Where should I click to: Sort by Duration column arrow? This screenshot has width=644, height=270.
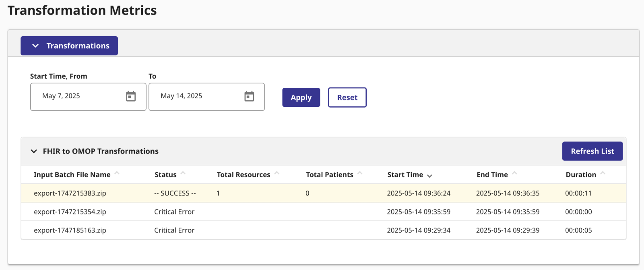(603, 173)
